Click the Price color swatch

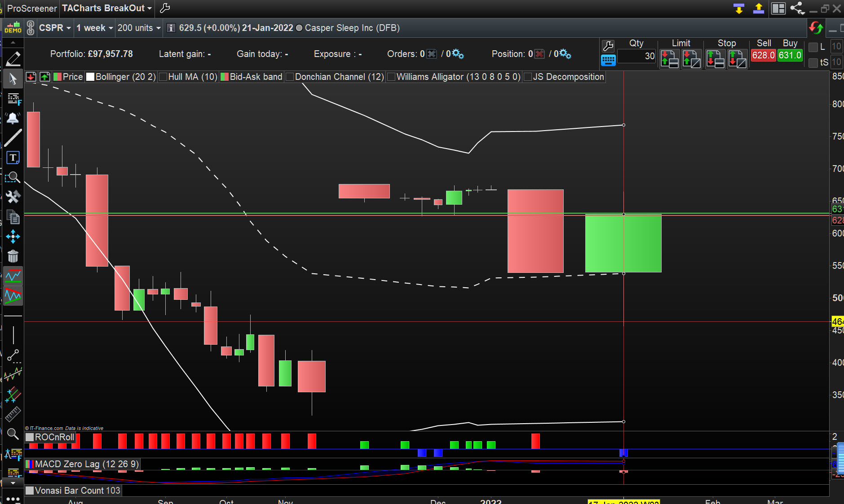tap(57, 77)
